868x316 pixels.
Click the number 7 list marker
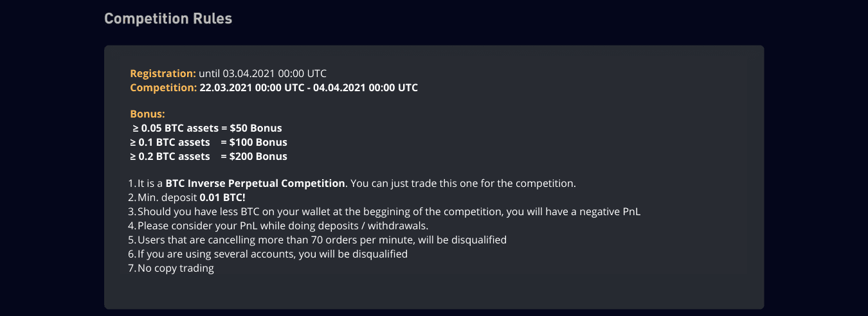pyautogui.click(x=132, y=268)
